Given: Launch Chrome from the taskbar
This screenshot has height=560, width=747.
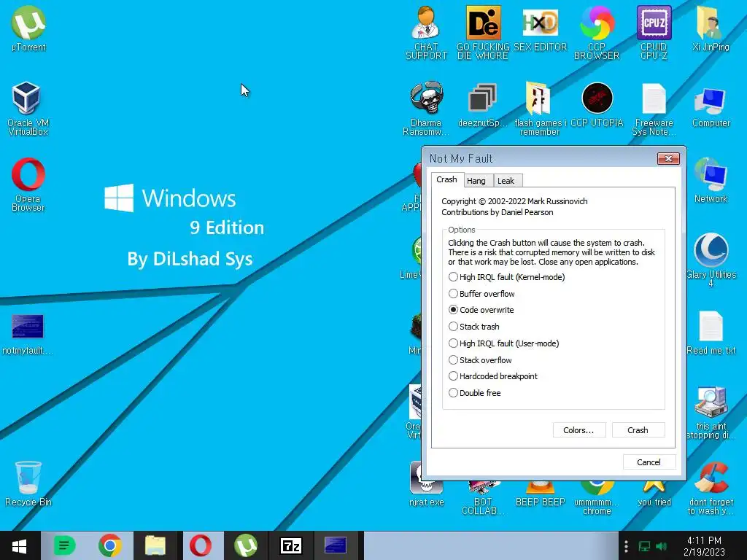Looking at the screenshot, I should (110, 545).
